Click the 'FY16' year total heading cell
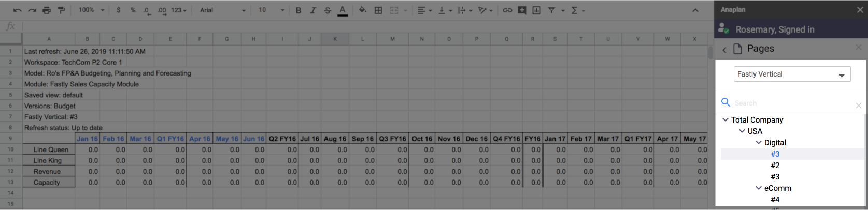The width and height of the screenshot is (868, 210). click(533, 139)
